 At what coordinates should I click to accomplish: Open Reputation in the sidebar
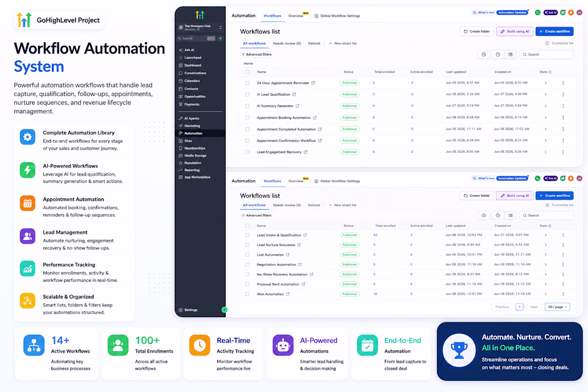coord(193,163)
